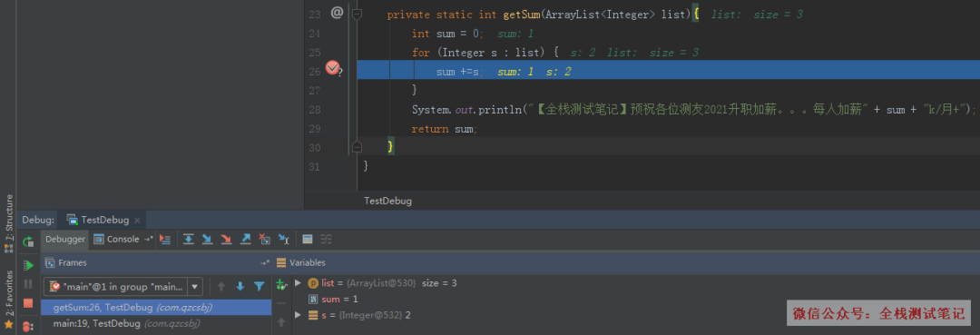980x335 pixels.
Task: Click the Step Into icon
Action: coord(207,239)
